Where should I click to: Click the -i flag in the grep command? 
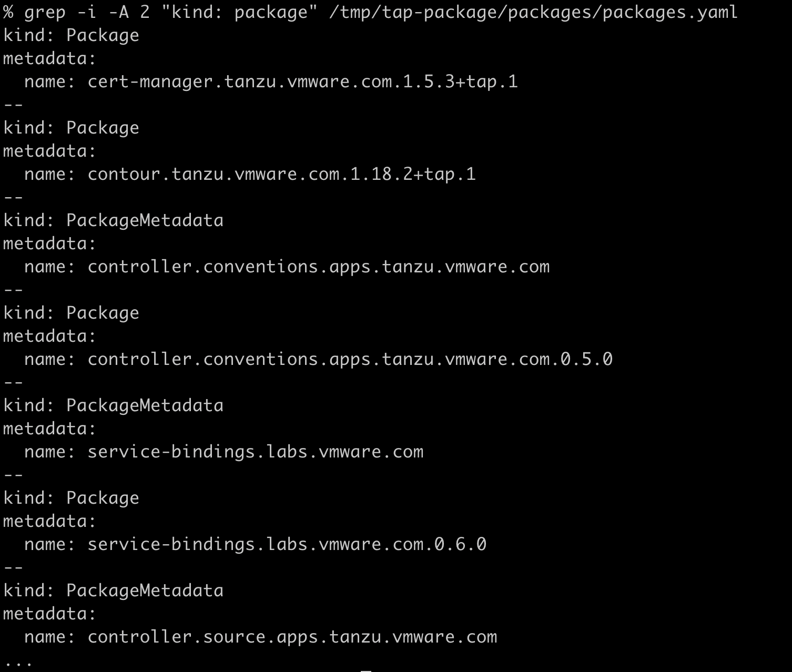[x=87, y=12]
